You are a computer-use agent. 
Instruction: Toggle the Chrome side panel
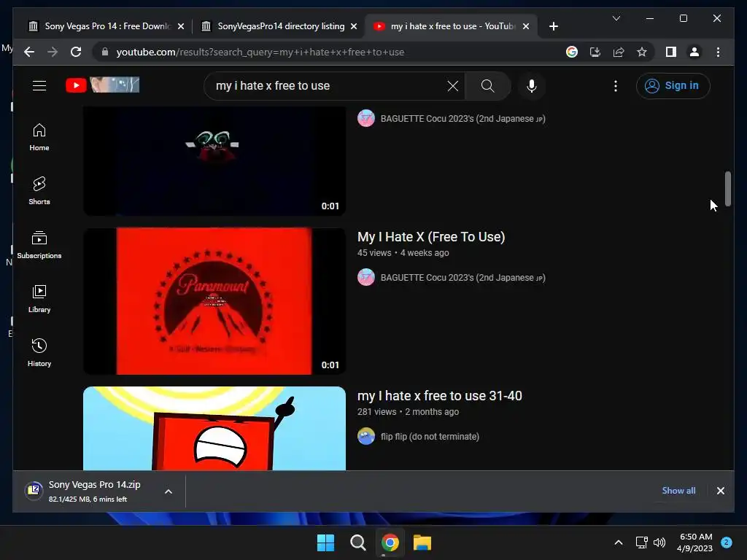(x=671, y=52)
